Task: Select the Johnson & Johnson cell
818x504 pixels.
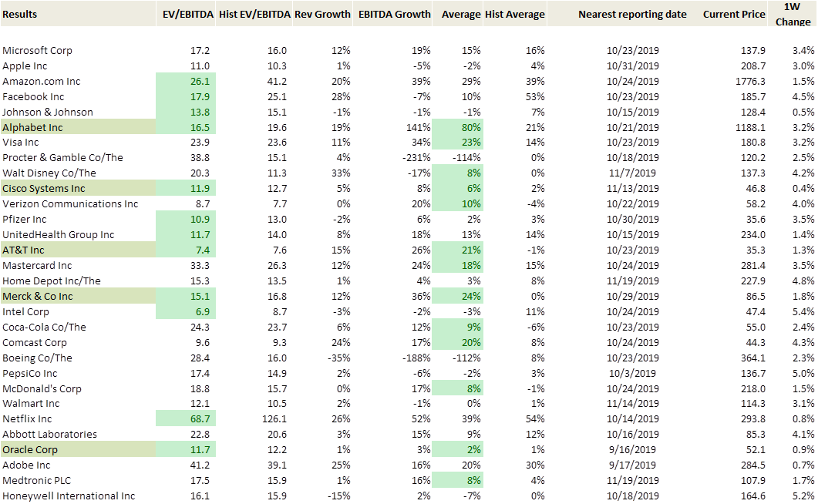Action: coord(48,112)
